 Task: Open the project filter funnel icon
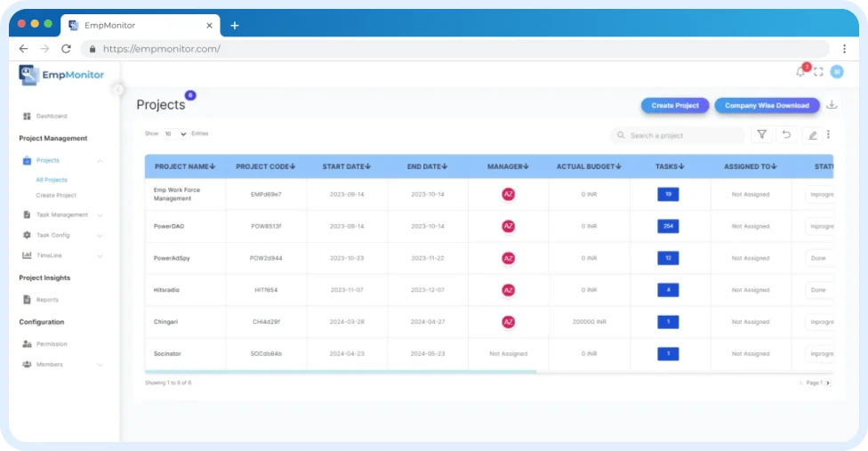762,135
